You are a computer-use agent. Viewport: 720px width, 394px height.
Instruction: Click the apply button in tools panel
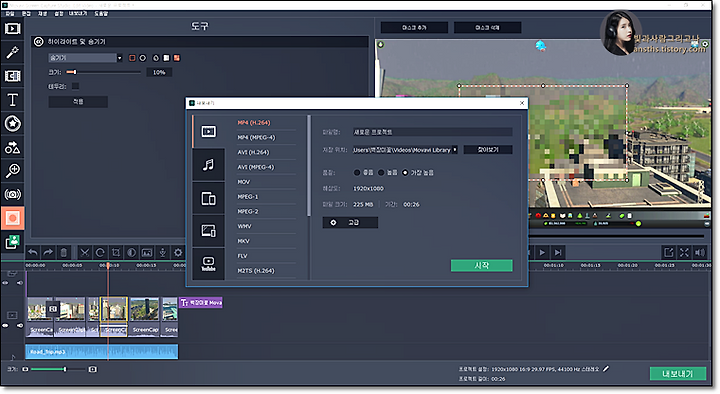click(x=78, y=101)
